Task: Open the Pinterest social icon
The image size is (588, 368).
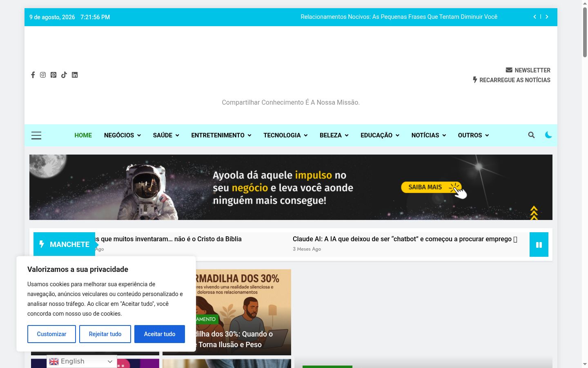Action: (53, 75)
